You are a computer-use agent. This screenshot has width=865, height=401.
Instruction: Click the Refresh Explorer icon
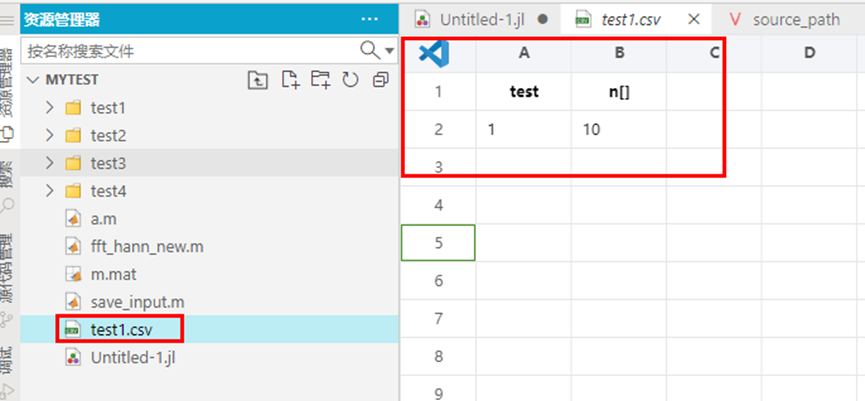(x=350, y=80)
